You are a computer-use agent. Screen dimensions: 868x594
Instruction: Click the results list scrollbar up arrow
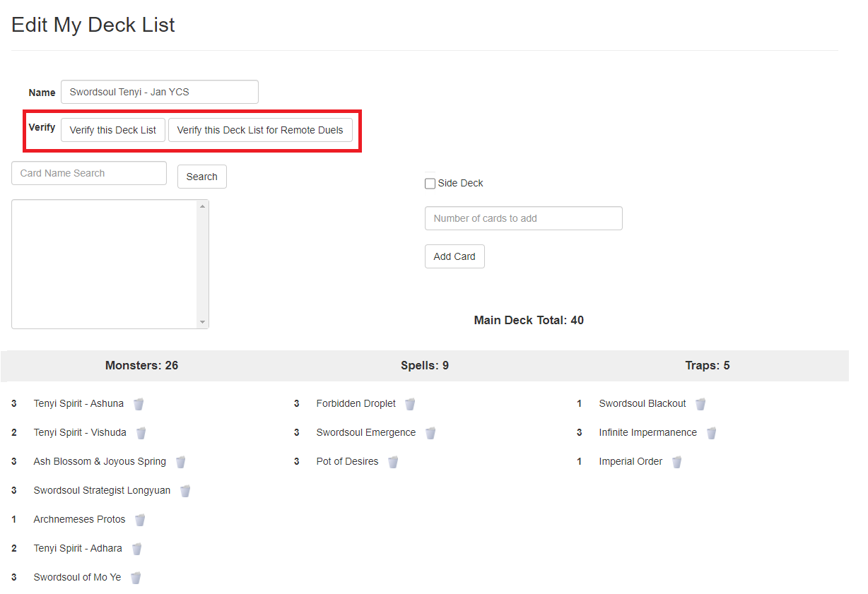pyautogui.click(x=203, y=206)
